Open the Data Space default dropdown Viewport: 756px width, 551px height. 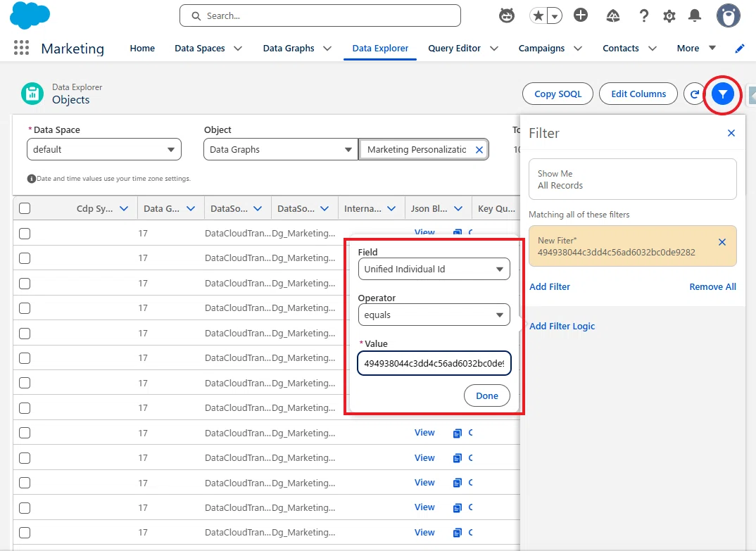point(104,149)
